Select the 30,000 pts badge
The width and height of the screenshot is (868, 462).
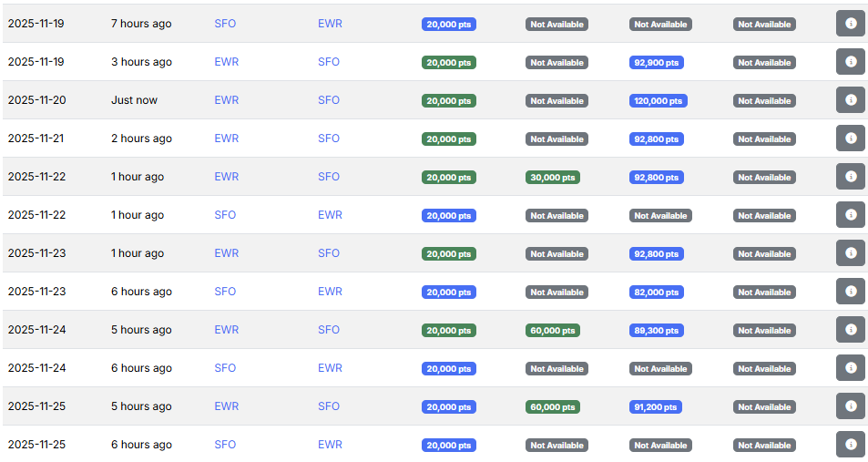click(x=552, y=178)
